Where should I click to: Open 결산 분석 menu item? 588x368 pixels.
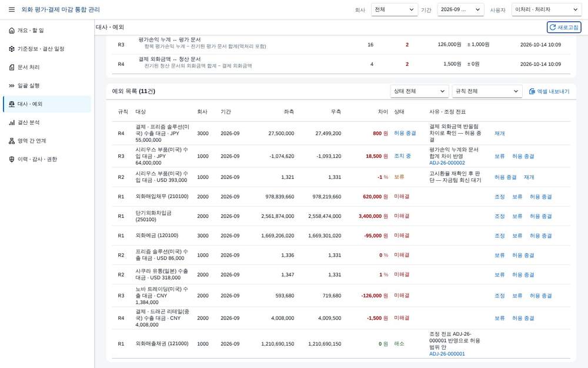tap(47, 122)
